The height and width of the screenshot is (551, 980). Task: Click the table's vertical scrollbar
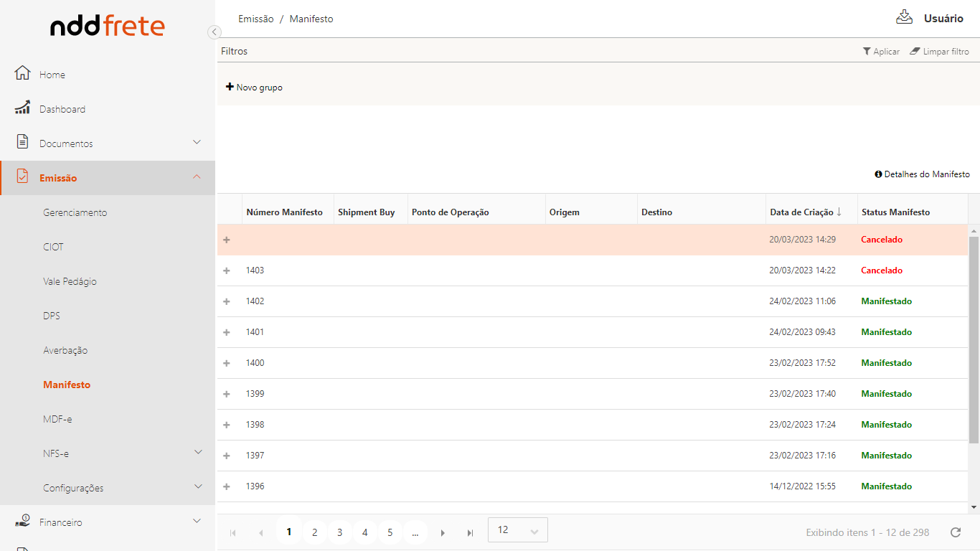(x=974, y=337)
